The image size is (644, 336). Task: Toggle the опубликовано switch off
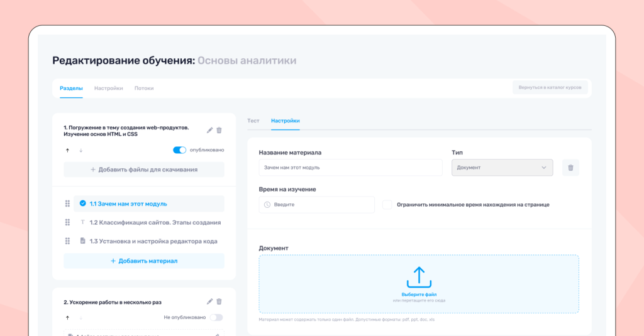(x=179, y=150)
